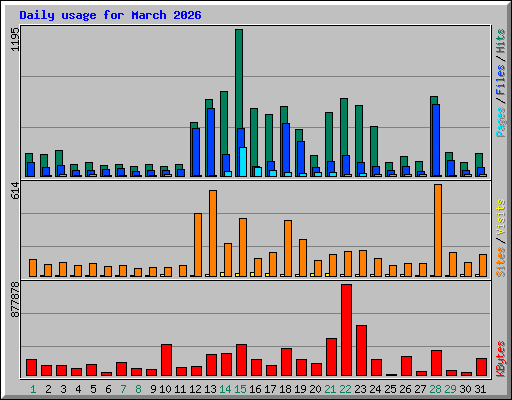
Task: Click the 877878 y-axis value
Action: pos(15,300)
